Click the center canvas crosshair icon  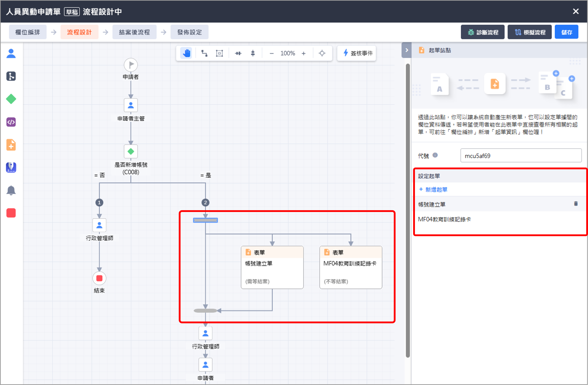(x=322, y=53)
